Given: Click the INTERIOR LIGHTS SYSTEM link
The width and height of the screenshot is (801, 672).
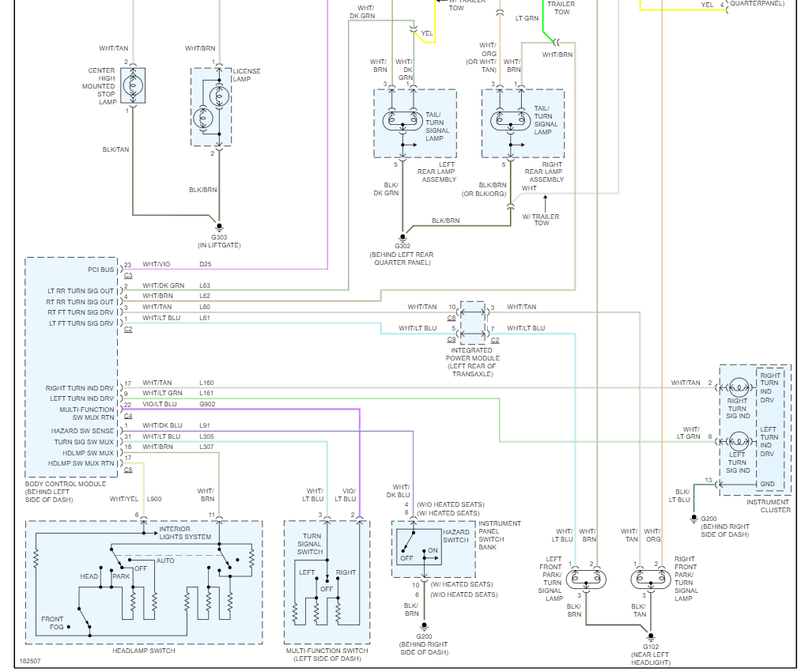Looking at the screenshot, I should pos(187,530).
